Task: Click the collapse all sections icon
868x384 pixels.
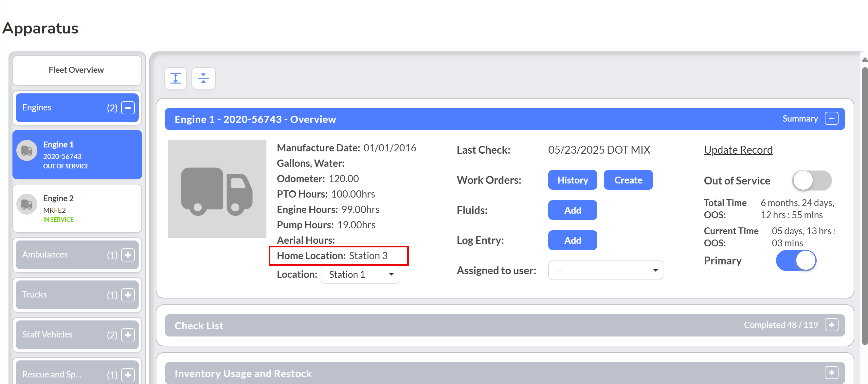Action: (x=203, y=78)
